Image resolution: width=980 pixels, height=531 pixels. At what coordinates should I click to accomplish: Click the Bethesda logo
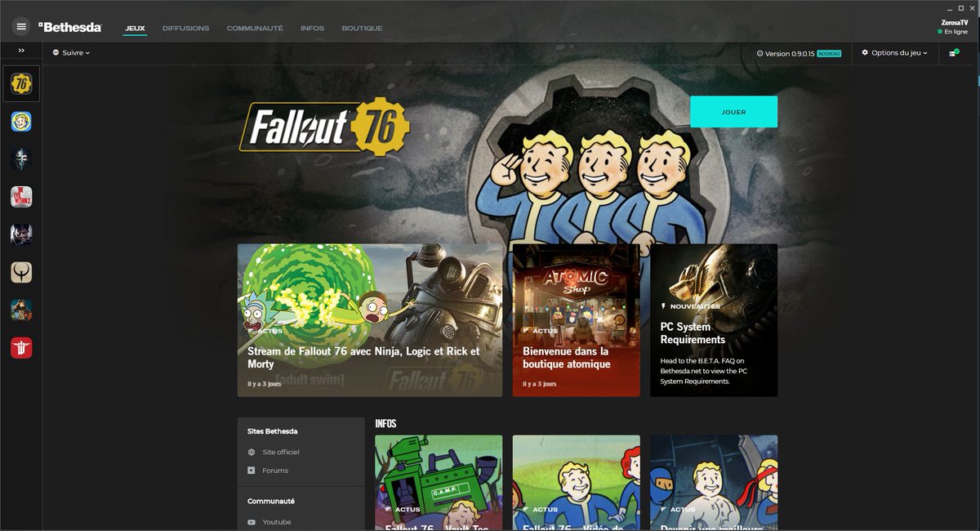coord(70,27)
